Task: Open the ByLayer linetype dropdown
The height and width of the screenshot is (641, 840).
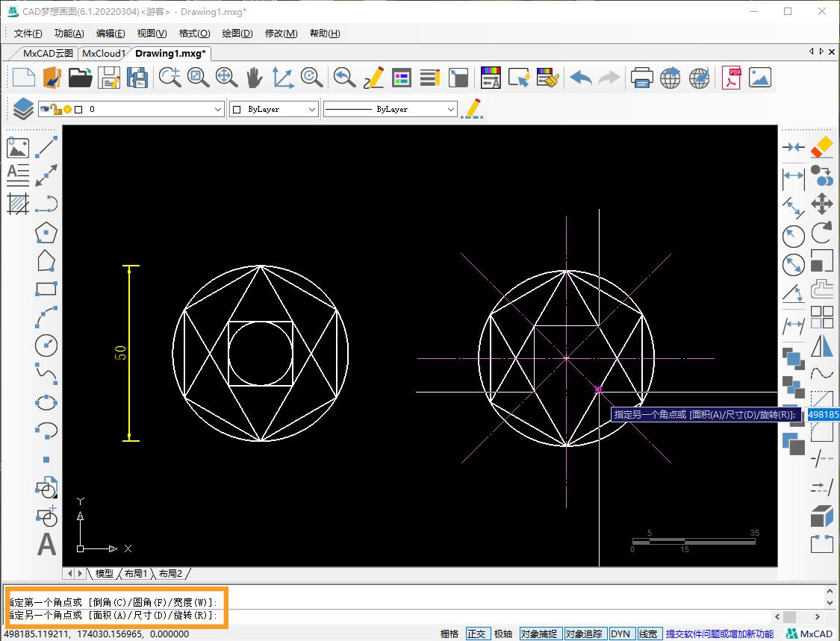Action: coord(450,109)
